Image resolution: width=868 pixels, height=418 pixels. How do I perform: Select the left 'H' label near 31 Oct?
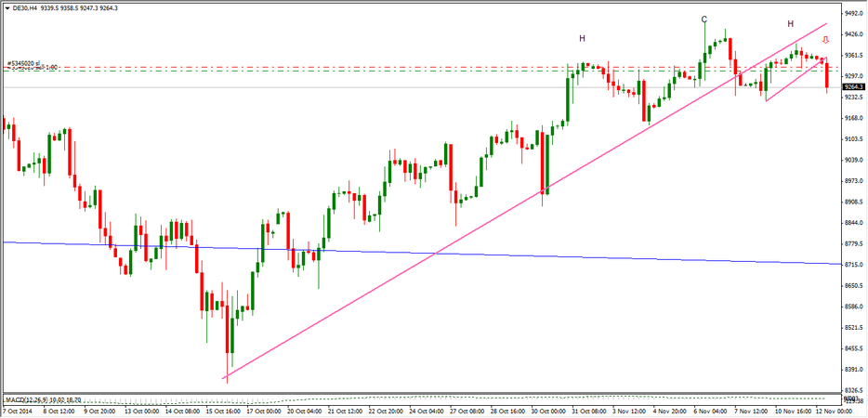tap(582, 39)
